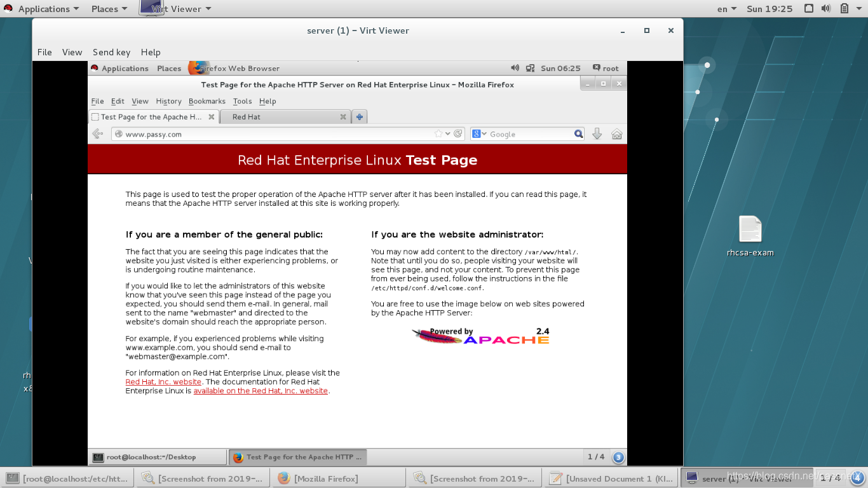The height and width of the screenshot is (488, 868).
Task: Open Virt Viewer Send key menu
Action: [111, 52]
